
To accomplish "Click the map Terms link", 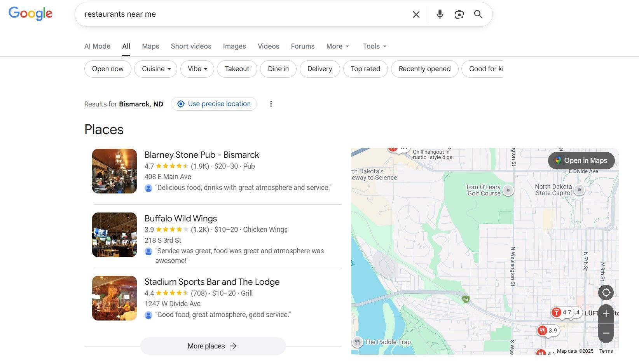I will [606, 351].
